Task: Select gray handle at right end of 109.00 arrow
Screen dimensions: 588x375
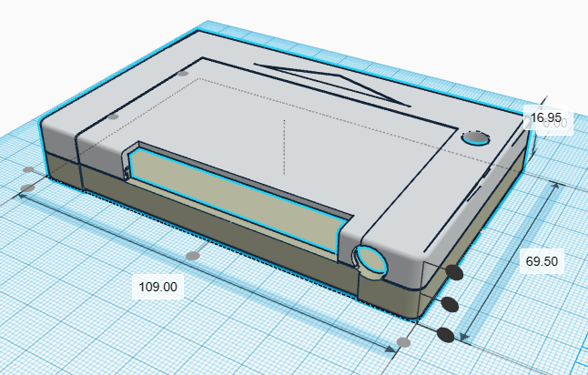Action: point(403,342)
